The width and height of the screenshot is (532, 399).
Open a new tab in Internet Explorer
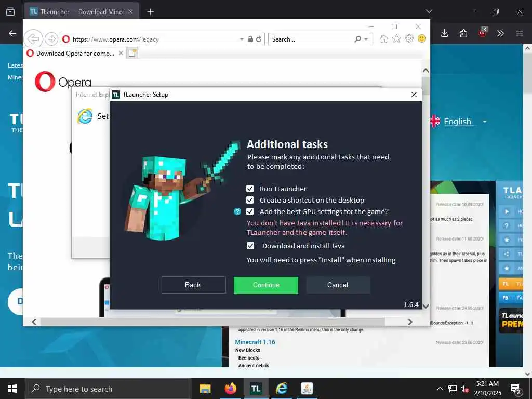(x=132, y=54)
